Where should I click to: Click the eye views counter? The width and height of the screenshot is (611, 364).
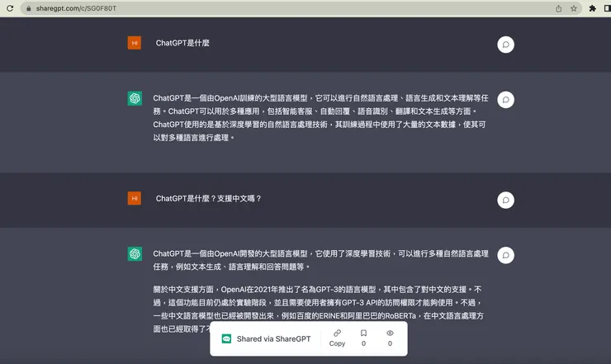tap(390, 338)
